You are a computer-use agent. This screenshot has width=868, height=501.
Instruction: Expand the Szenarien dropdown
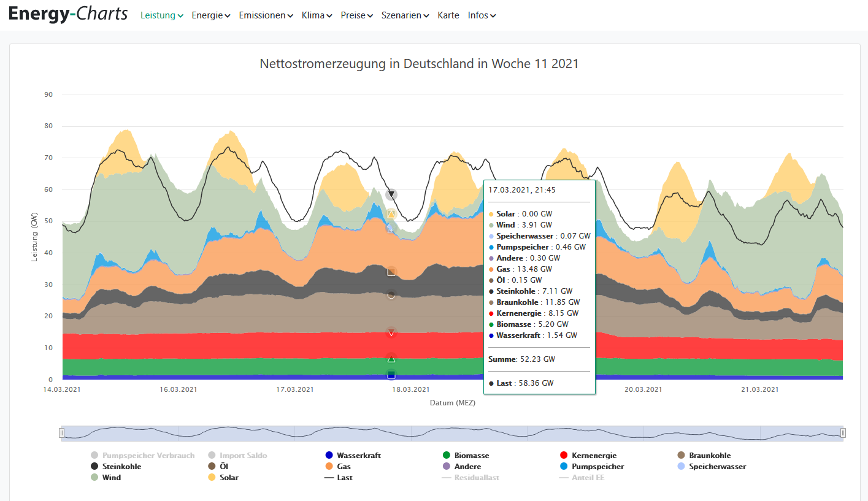tap(405, 15)
